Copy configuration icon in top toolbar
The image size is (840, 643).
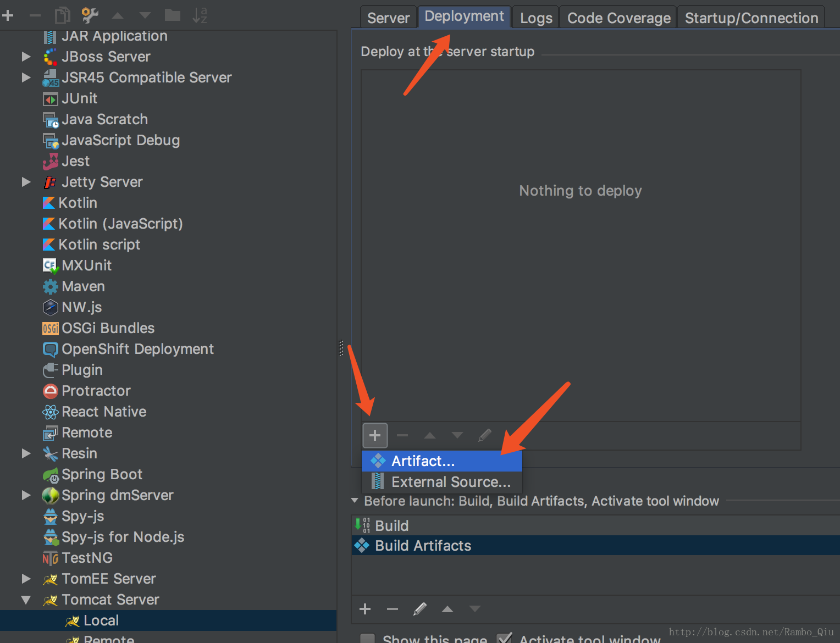(x=63, y=15)
